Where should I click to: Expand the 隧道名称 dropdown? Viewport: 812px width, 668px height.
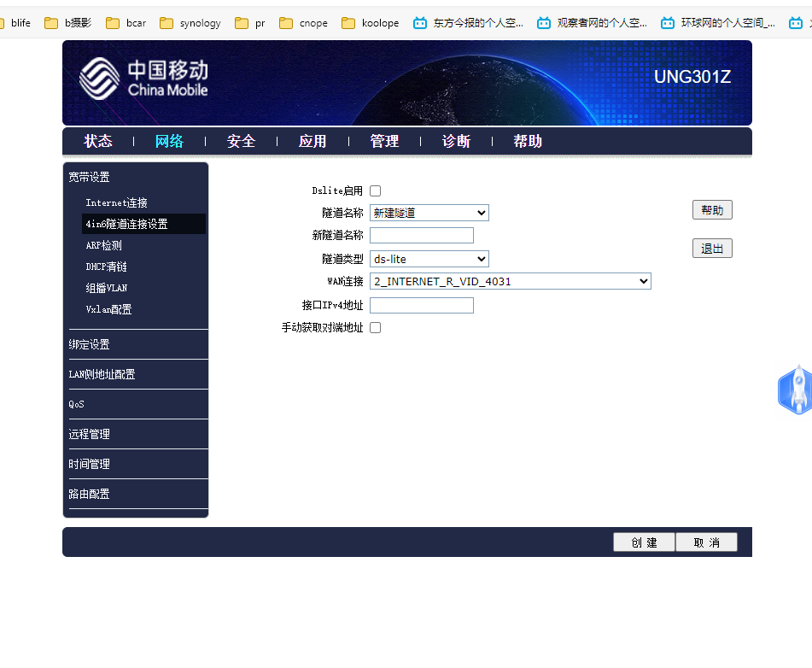429,213
